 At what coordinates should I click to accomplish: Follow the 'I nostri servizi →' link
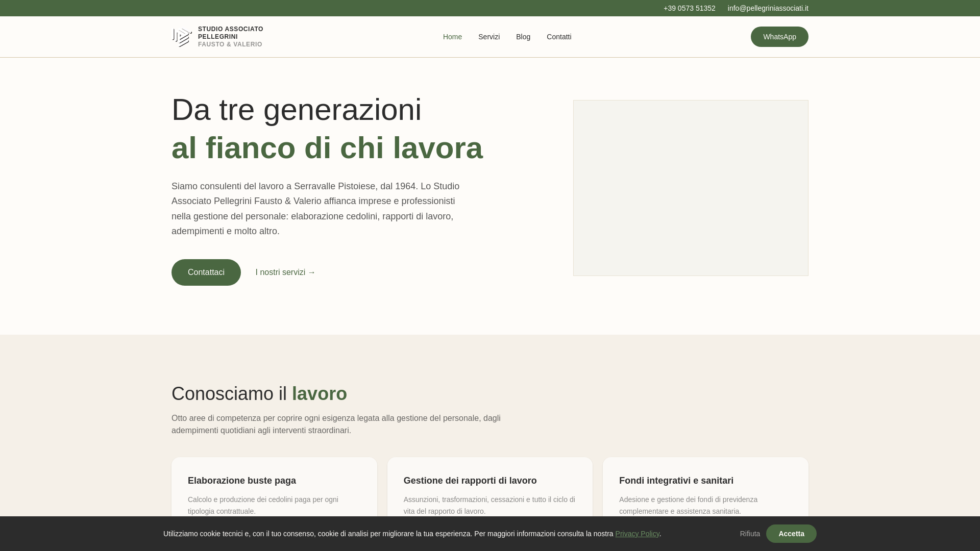pyautogui.click(x=285, y=272)
